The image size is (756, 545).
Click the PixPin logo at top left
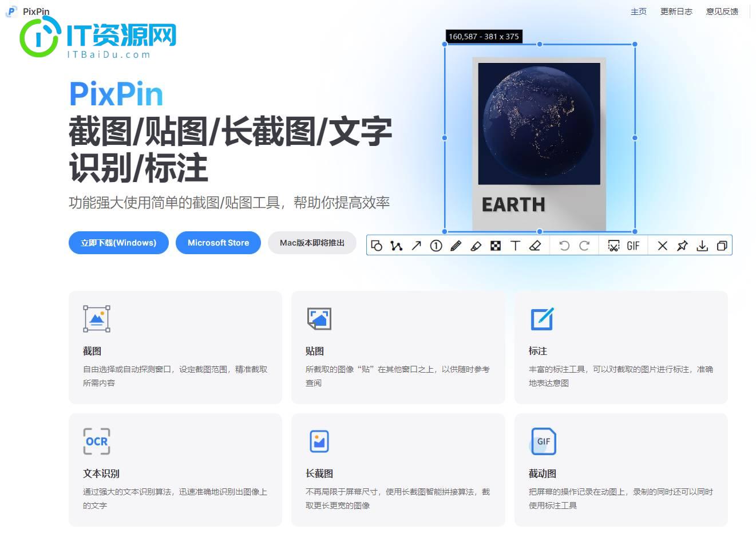pyautogui.click(x=11, y=11)
